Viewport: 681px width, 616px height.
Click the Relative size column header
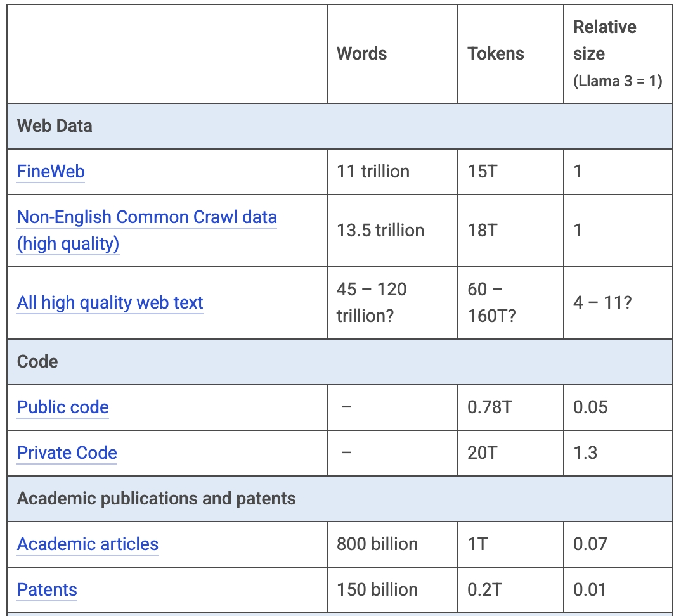pyautogui.click(x=618, y=54)
